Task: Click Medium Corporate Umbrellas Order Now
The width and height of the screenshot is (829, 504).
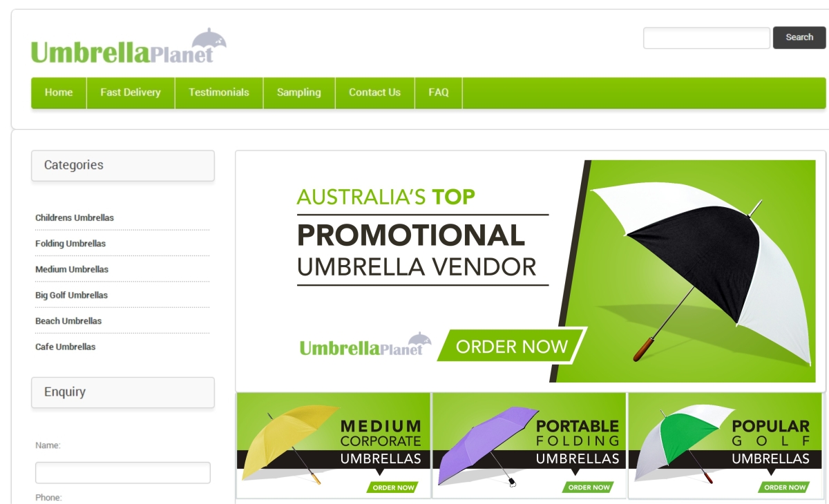Action: click(393, 487)
